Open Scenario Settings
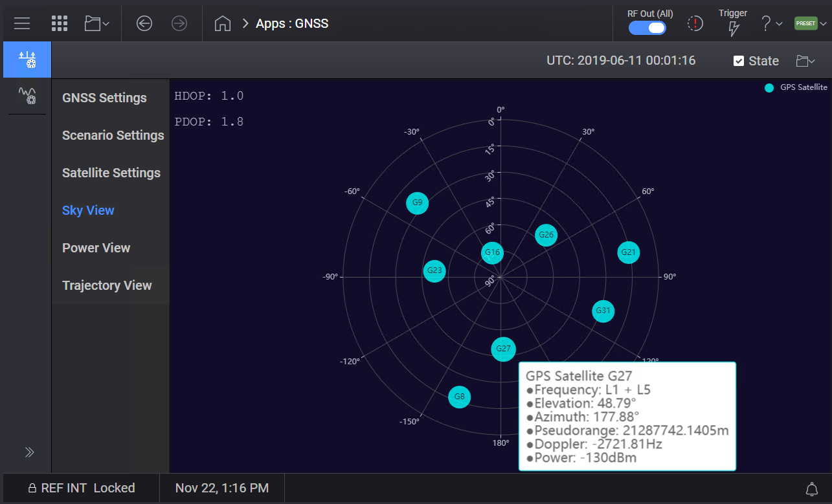Image resolution: width=832 pixels, height=504 pixels. (x=113, y=135)
